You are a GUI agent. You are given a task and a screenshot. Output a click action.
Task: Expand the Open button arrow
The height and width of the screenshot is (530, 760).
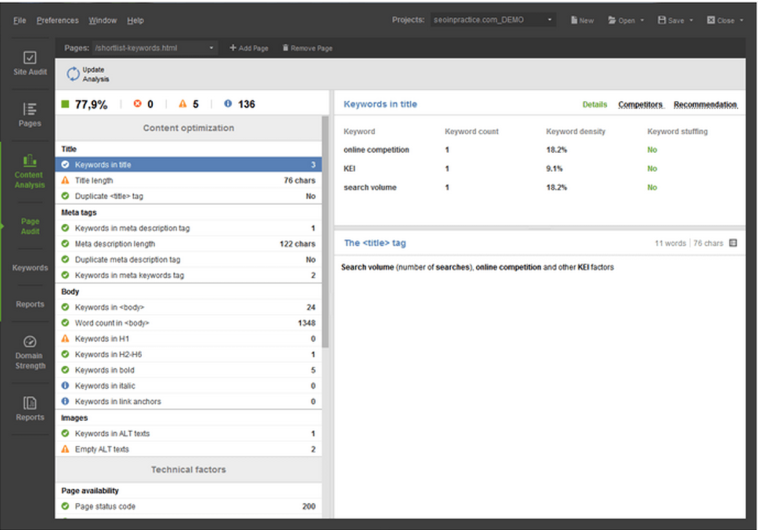click(642, 20)
